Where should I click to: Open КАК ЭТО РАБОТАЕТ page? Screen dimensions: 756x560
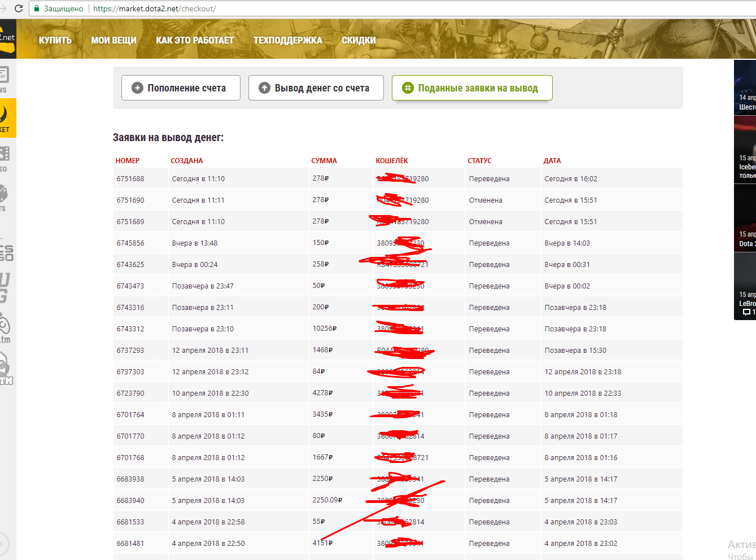pyautogui.click(x=195, y=40)
